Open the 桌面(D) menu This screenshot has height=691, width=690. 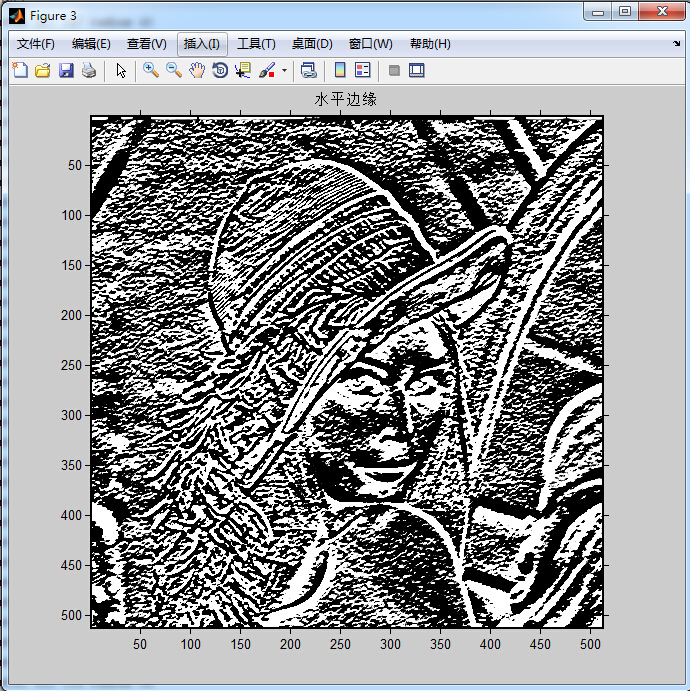click(312, 44)
